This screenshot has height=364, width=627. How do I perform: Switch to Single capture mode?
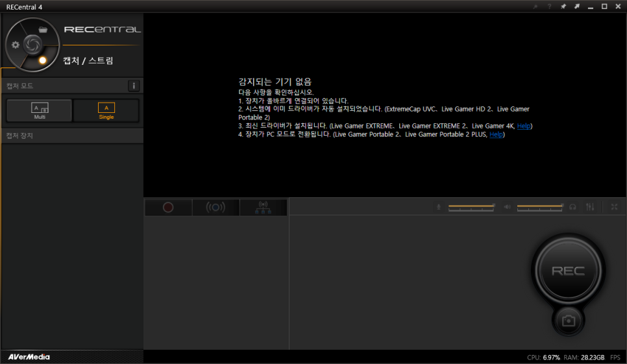pos(106,110)
